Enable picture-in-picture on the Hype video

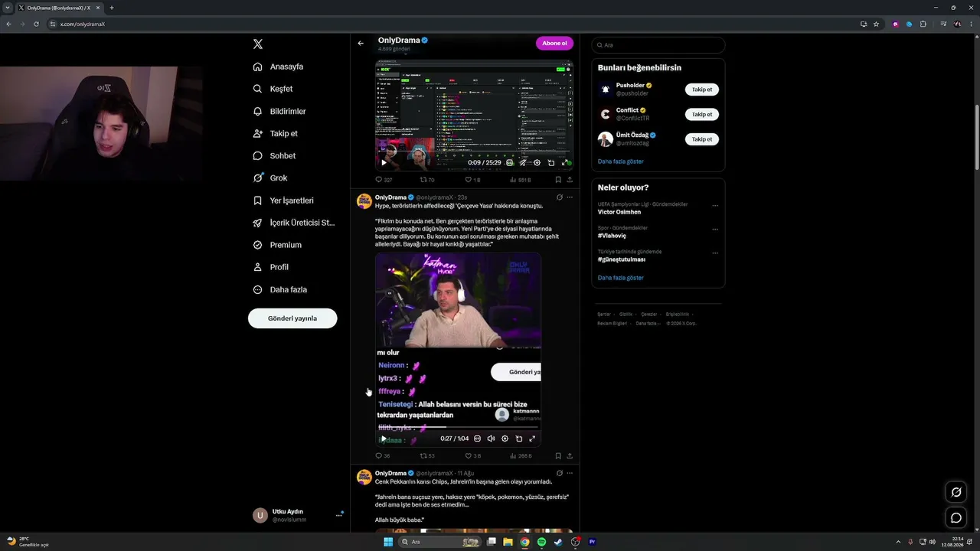[x=518, y=439]
